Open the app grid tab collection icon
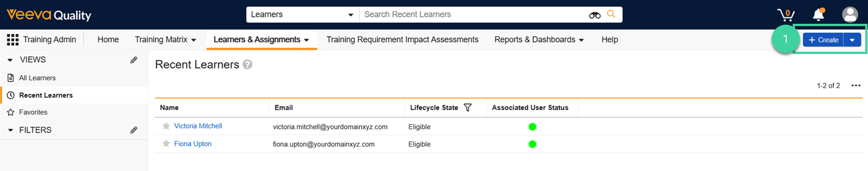 tap(13, 40)
